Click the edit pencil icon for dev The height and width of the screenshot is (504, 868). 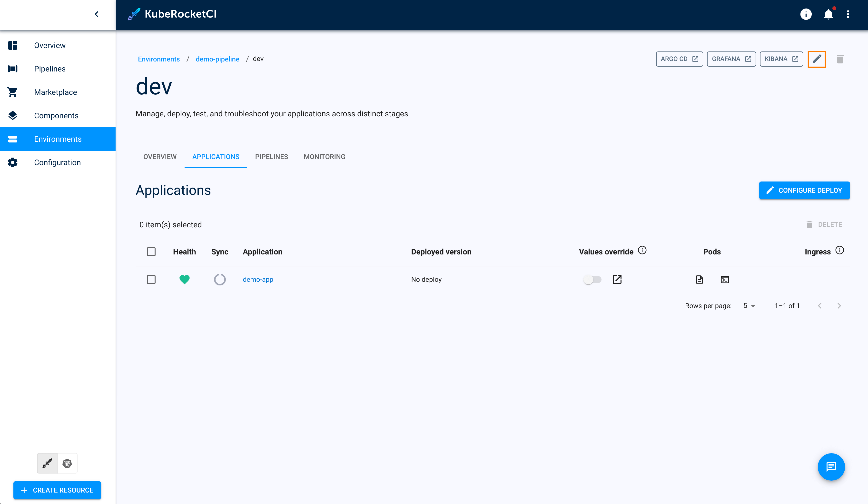(x=818, y=59)
